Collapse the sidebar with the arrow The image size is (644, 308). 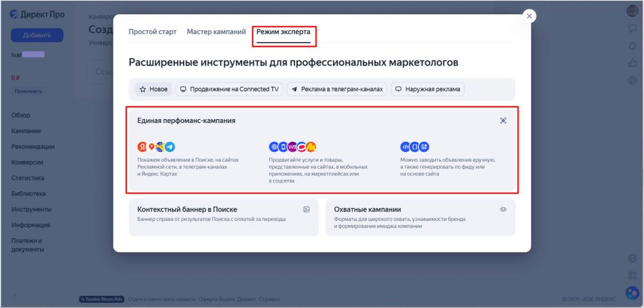[15, 296]
